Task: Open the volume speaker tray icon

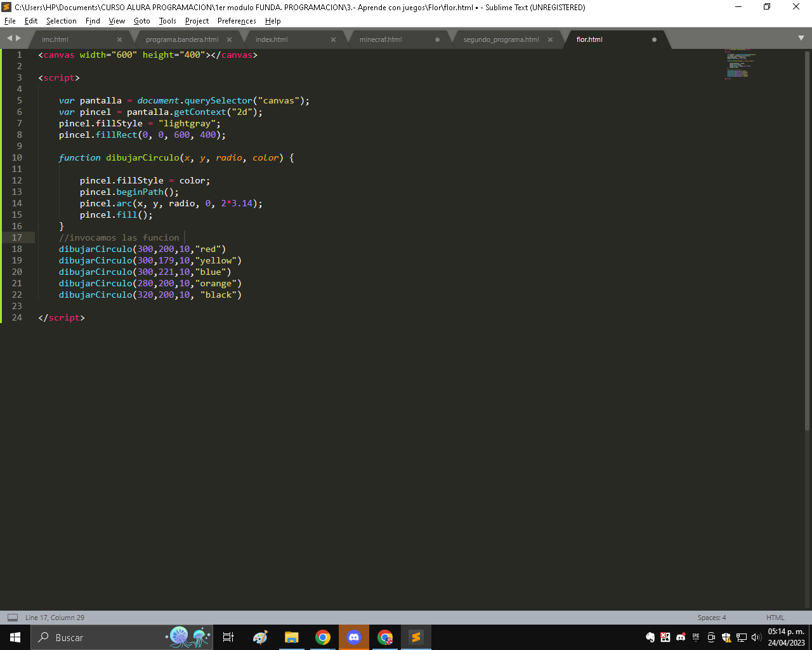Action: coord(756,637)
